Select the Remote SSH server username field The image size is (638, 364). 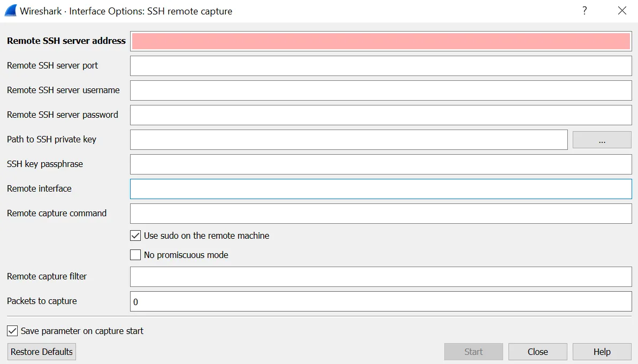point(381,90)
